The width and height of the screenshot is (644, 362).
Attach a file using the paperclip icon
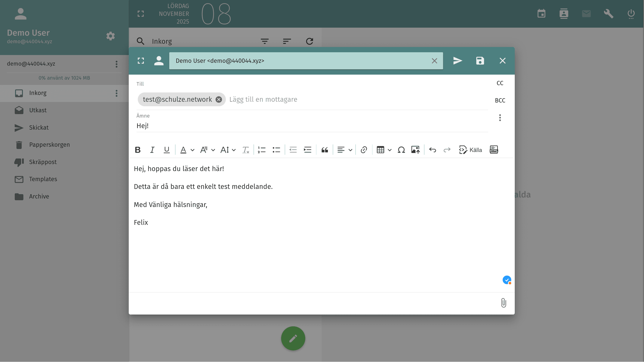coord(503,303)
